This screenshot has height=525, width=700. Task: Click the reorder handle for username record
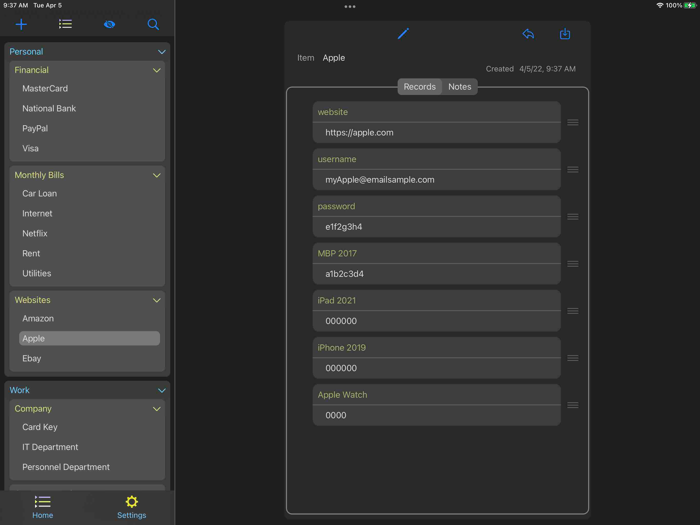pos(573,170)
